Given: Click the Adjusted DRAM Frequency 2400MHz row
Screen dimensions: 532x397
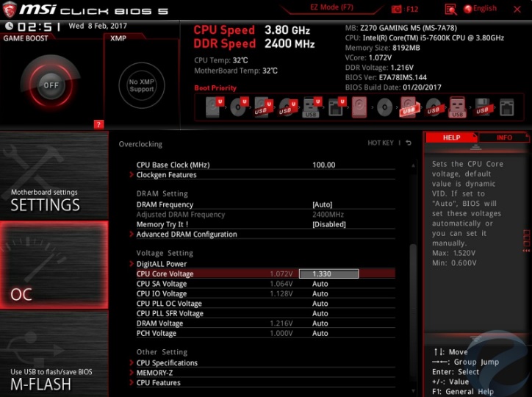Looking at the screenshot, I should point(266,215).
